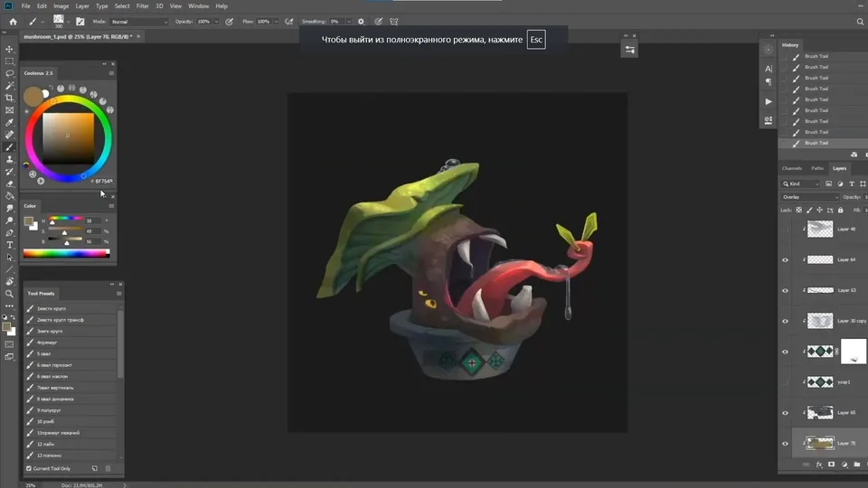This screenshot has width=868, height=488.
Task: Select the Healing Brush tool
Action: click(x=9, y=135)
